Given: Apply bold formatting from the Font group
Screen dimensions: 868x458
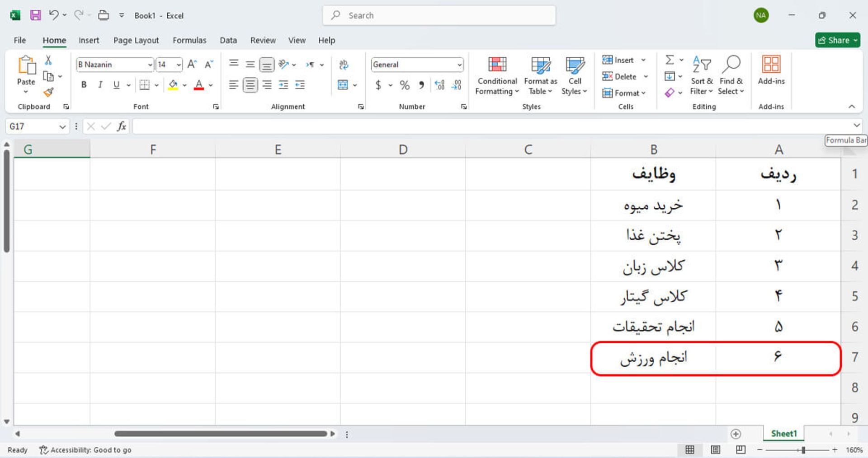Looking at the screenshot, I should tap(84, 84).
